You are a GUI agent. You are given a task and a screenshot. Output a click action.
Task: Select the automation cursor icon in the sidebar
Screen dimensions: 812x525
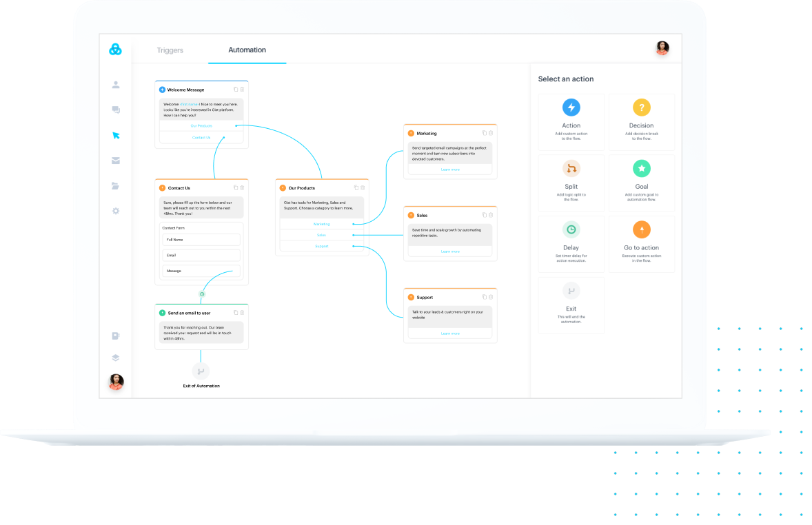point(116,135)
